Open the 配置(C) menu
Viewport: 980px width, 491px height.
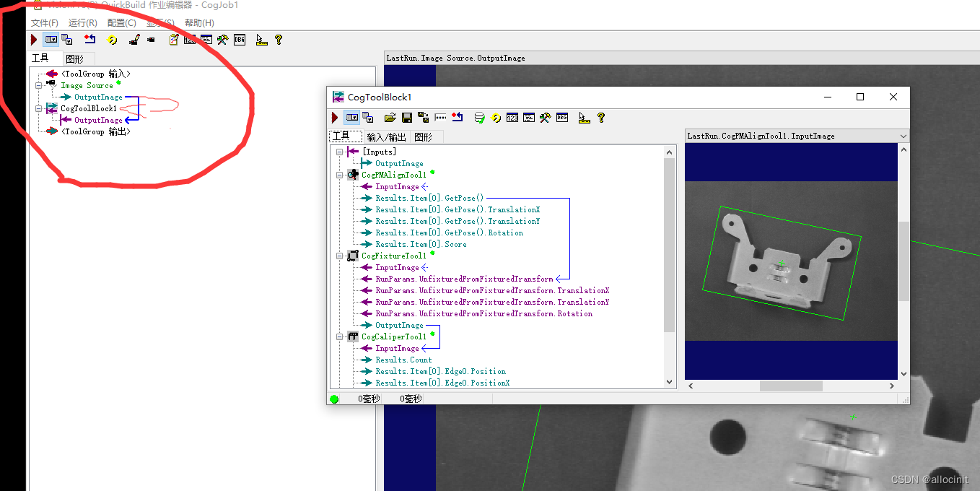(x=121, y=23)
